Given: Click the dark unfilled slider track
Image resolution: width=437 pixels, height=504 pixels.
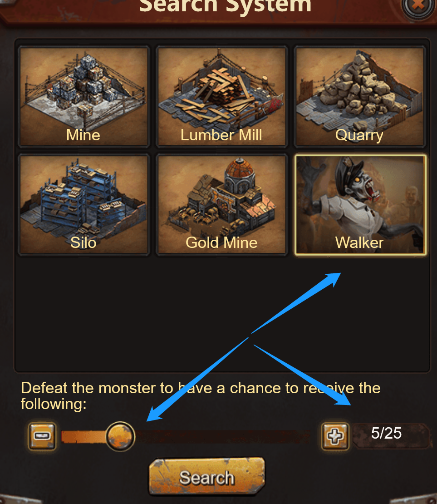Looking at the screenshot, I should tap(222, 437).
